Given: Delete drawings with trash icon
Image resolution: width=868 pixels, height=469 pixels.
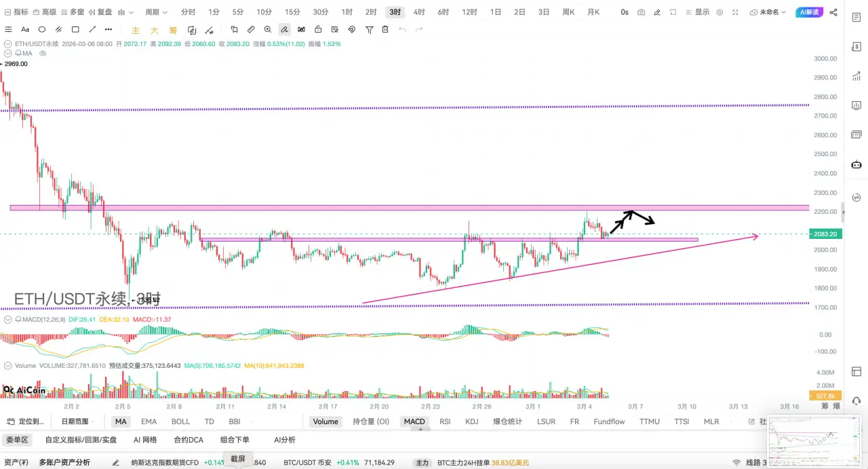Looking at the screenshot, I should (x=385, y=29).
